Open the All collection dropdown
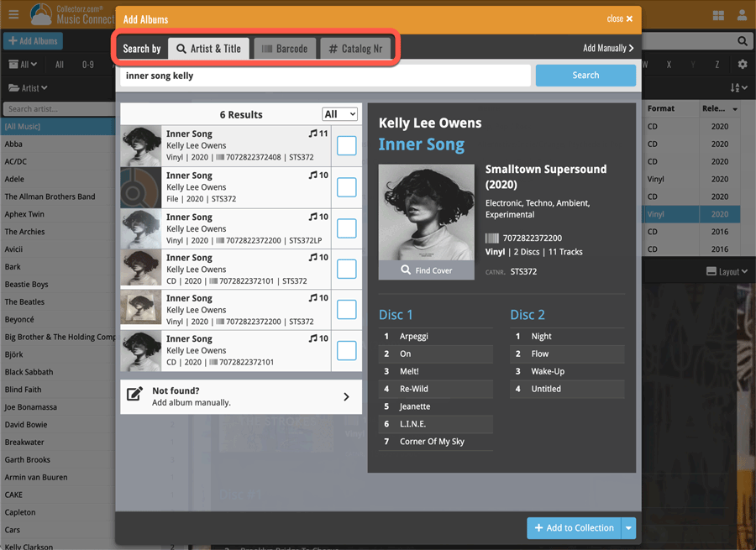This screenshot has width=756, height=550. tap(24, 65)
